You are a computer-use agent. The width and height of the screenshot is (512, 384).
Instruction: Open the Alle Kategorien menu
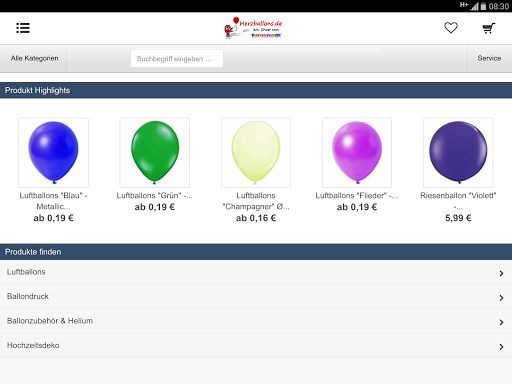tap(34, 58)
